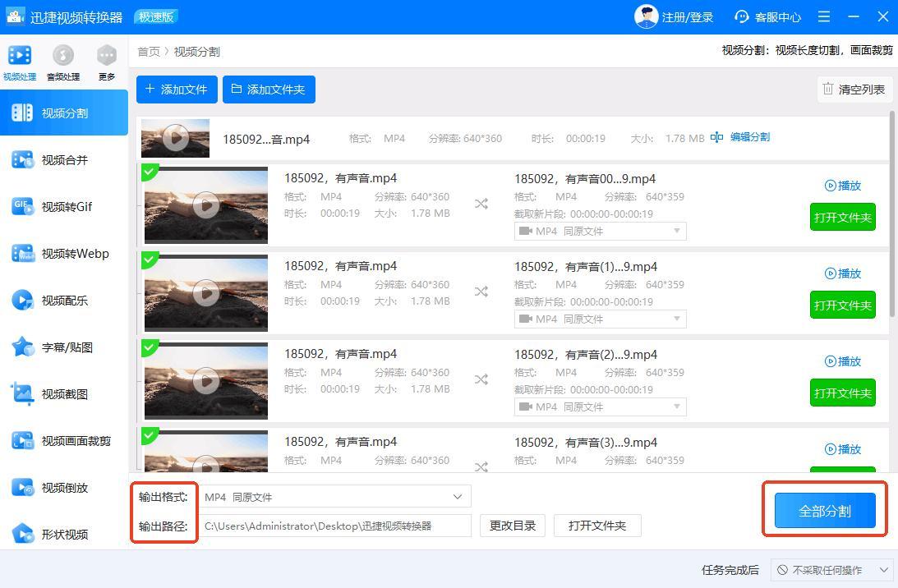Open the 视频配乐 music tool
The height and width of the screenshot is (588, 898).
point(63,301)
